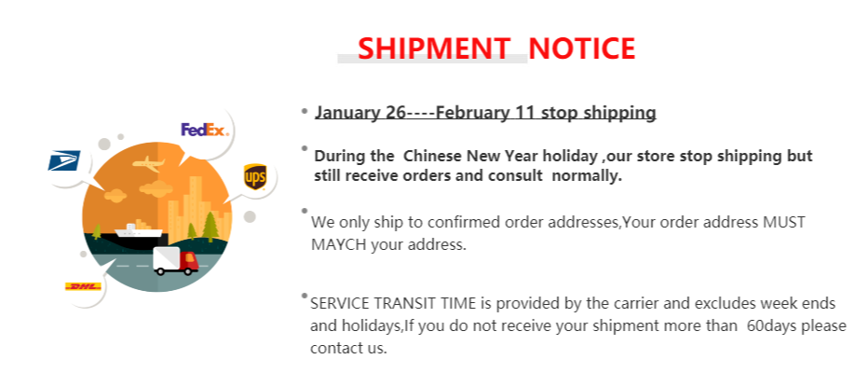Image resolution: width=868 pixels, height=373 pixels.
Task: Click the airplane in the illustration
Action: 148,163
